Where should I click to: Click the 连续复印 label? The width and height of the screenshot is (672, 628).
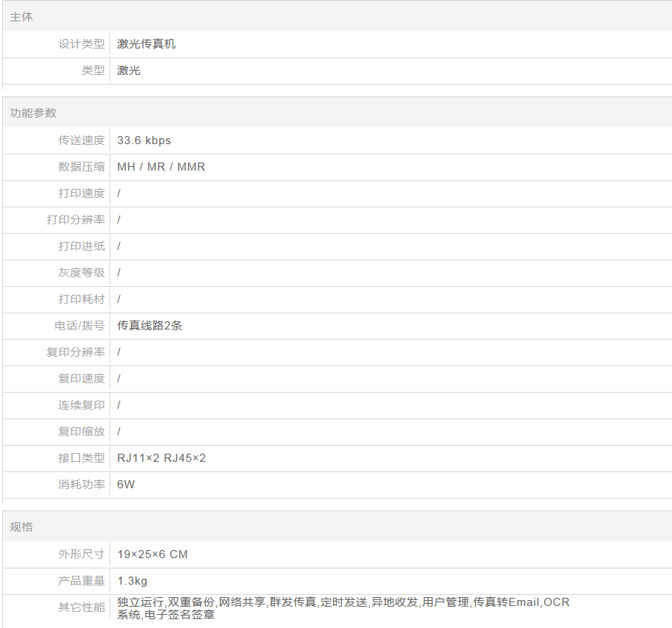(82, 405)
